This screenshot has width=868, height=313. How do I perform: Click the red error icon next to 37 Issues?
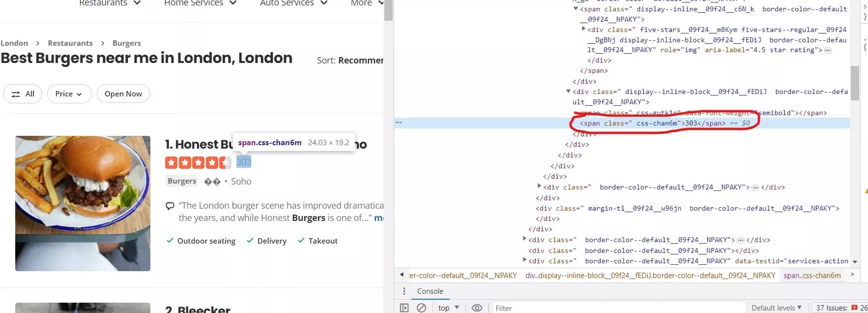[x=854, y=308]
